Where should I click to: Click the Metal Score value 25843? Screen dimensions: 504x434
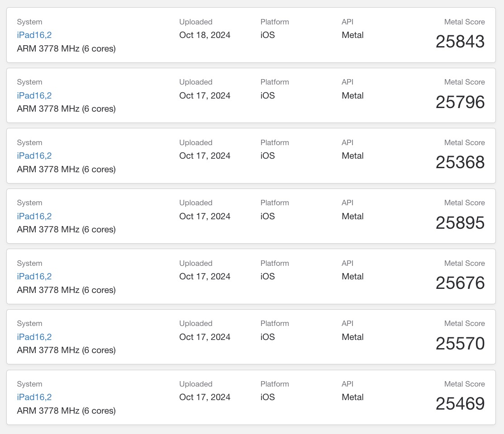click(460, 42)
